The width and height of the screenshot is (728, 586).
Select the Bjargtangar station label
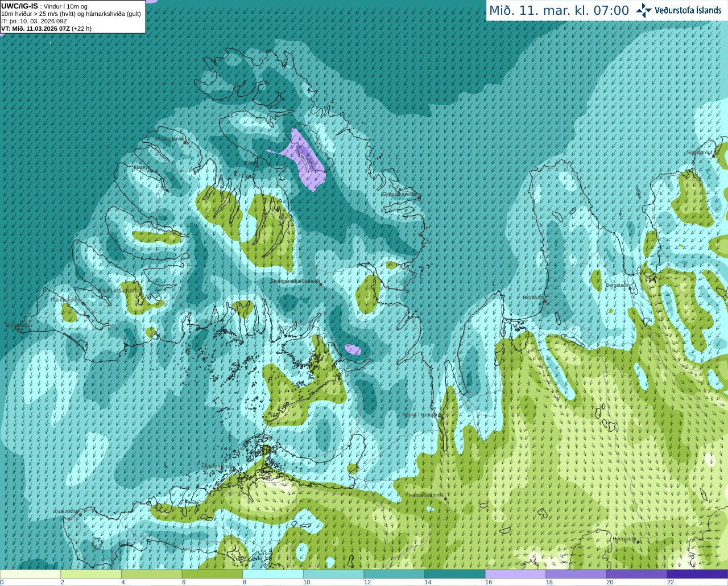coord(19,326)
